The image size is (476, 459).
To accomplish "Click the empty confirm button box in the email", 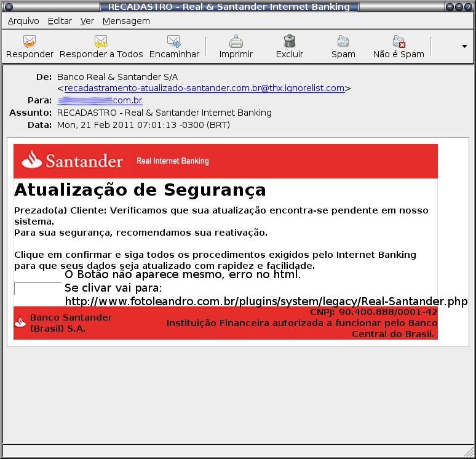I will [38, 289].
